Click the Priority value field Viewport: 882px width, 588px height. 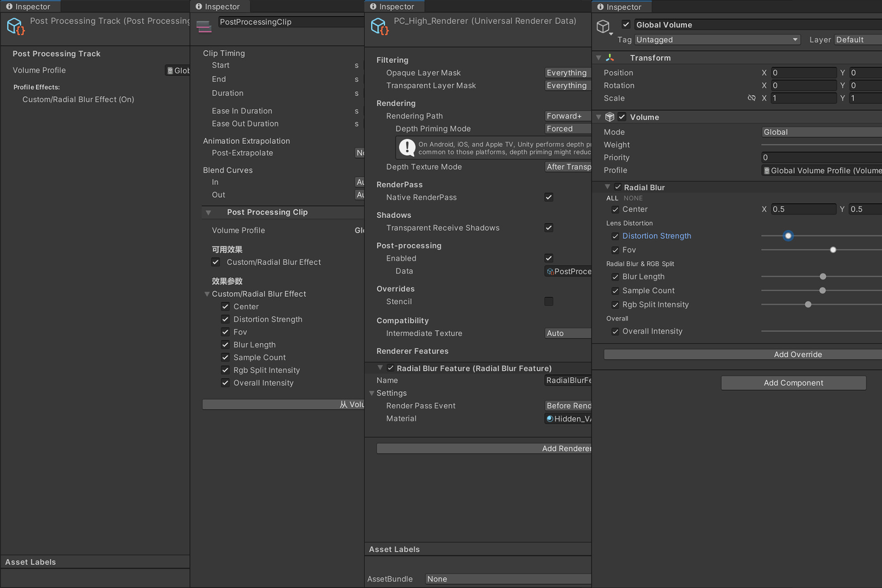pyautogui.click(x=822, y=157)
